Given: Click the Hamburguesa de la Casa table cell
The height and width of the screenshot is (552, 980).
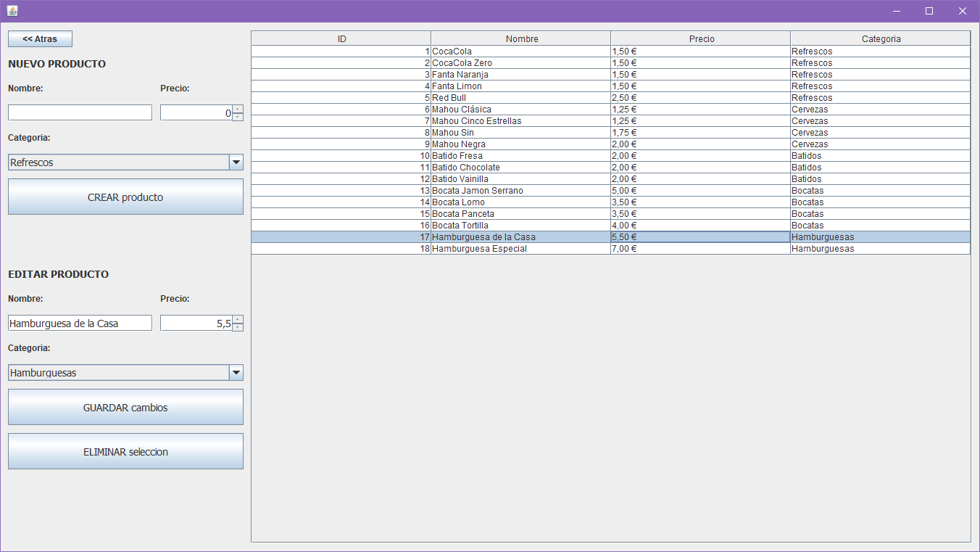Looking at the screenshot, I should coord(521,237).
